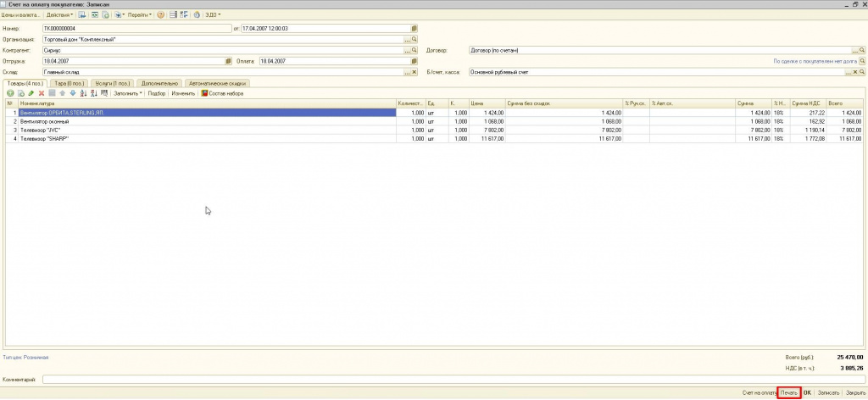868x400 pixels.
Task: Click the Записать button
Action: tap(828, 393)
